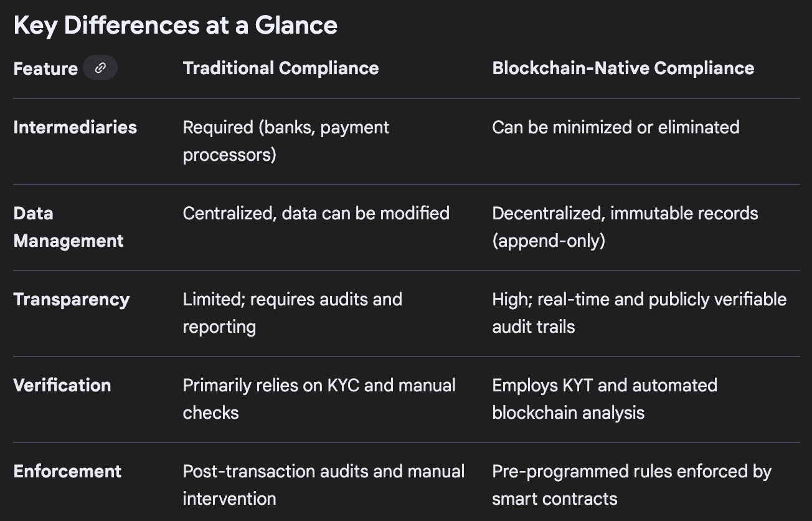812x521 pixels.
Task: Click the Employs KYT and automated analysis cell
Action: point(604,399)
